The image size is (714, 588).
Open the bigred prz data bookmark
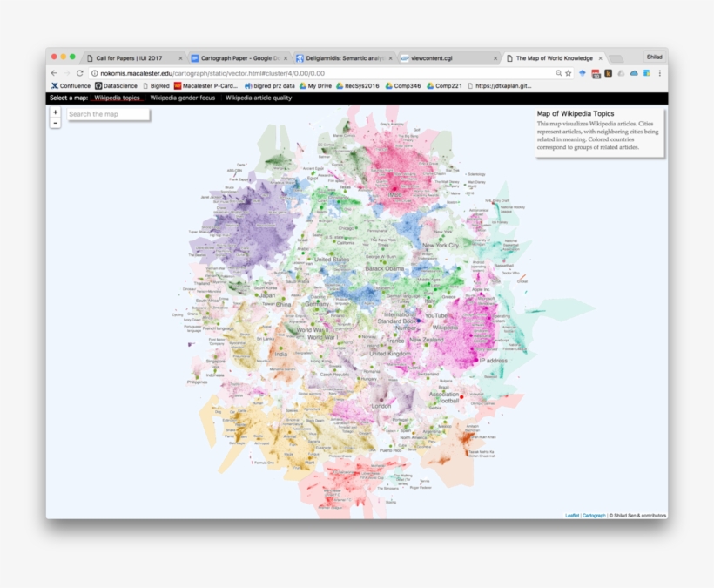tap(270, 85)
